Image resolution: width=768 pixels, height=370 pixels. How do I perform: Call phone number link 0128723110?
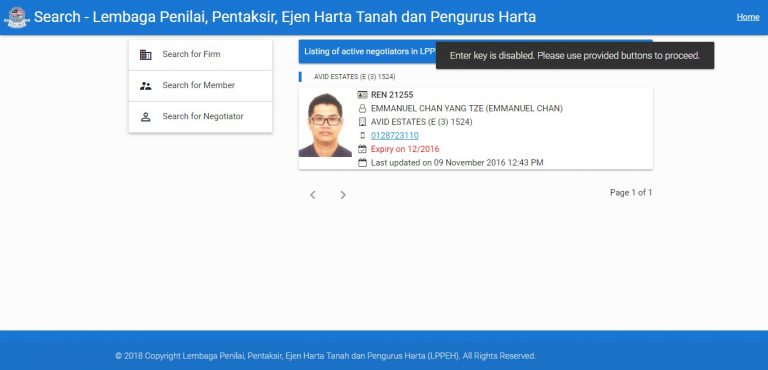click(x=394, y=135)
